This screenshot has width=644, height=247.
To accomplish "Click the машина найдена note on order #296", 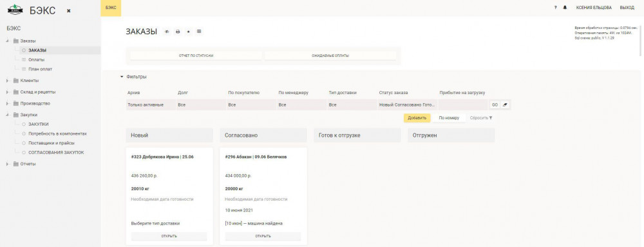I will [254, 224].
